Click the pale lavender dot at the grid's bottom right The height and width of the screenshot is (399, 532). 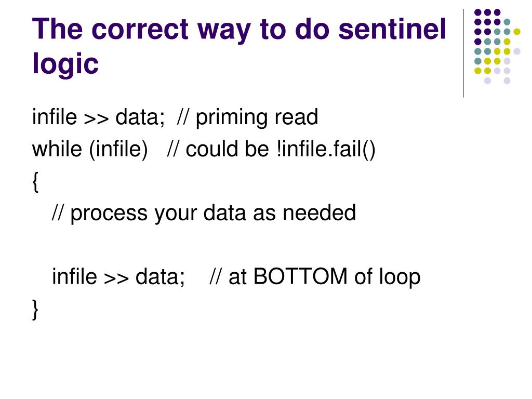pos(507,81)
